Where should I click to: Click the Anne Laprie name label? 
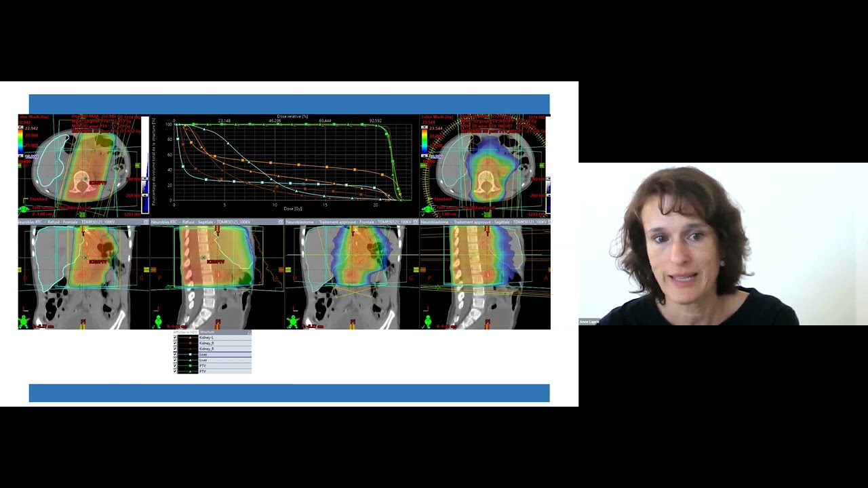589,321
